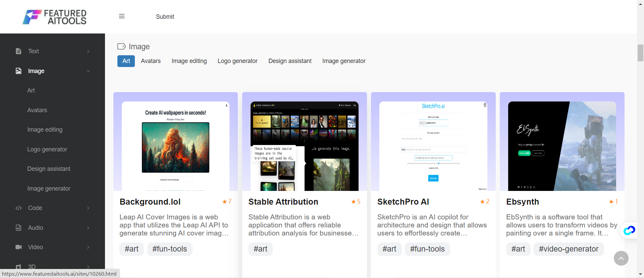Click the #fun-tools tag on Background.lol
Image resolution: width=644 pixels, height=278 pixels.
click(x=170, y=249)
